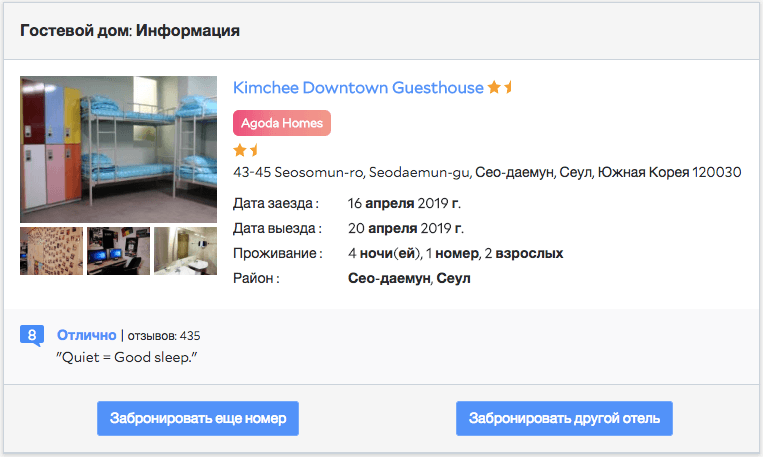Click 'Забронировать другой отель' button

(564, 418)
